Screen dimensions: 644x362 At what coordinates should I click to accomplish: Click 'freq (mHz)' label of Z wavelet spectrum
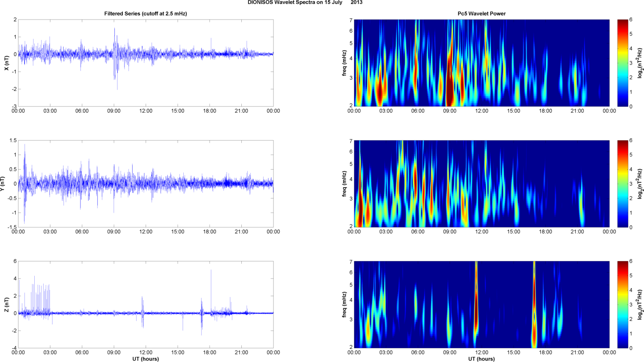coord(345,304)
